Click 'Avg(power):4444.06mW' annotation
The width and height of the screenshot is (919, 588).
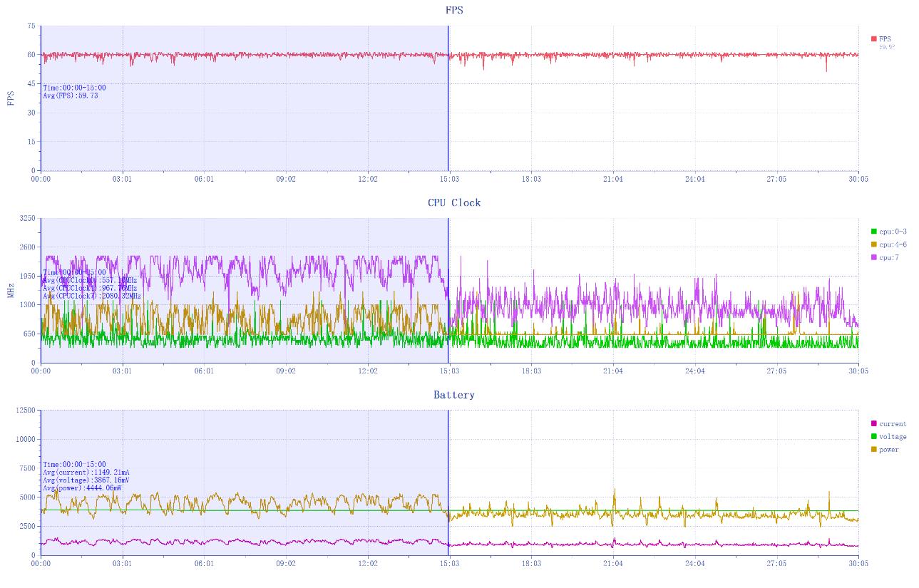click(82, 488)
